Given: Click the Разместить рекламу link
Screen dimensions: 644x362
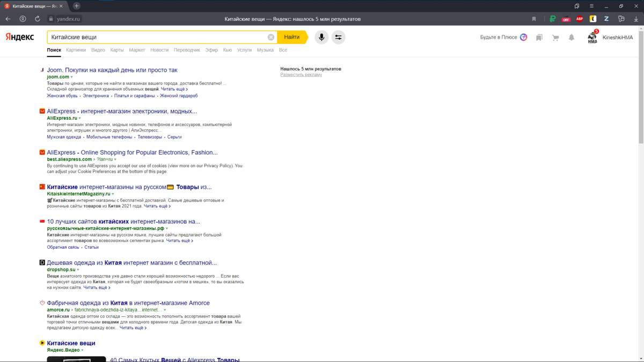Looking at the screenshot, I should [x=301, y=75].
